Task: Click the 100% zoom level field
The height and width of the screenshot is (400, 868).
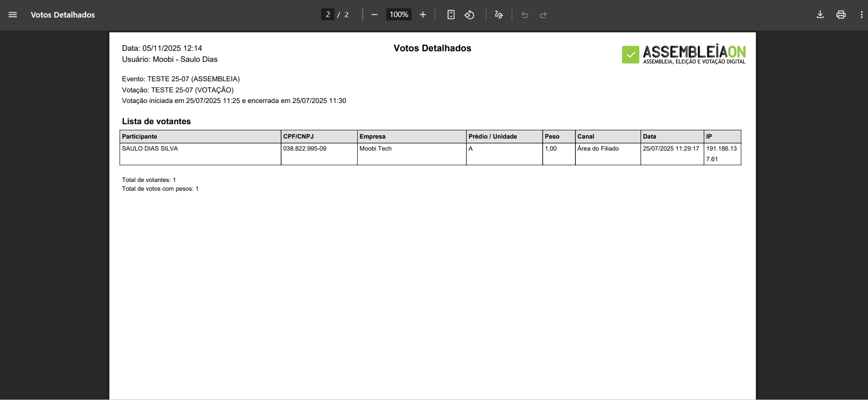Action: pos(399,15)
